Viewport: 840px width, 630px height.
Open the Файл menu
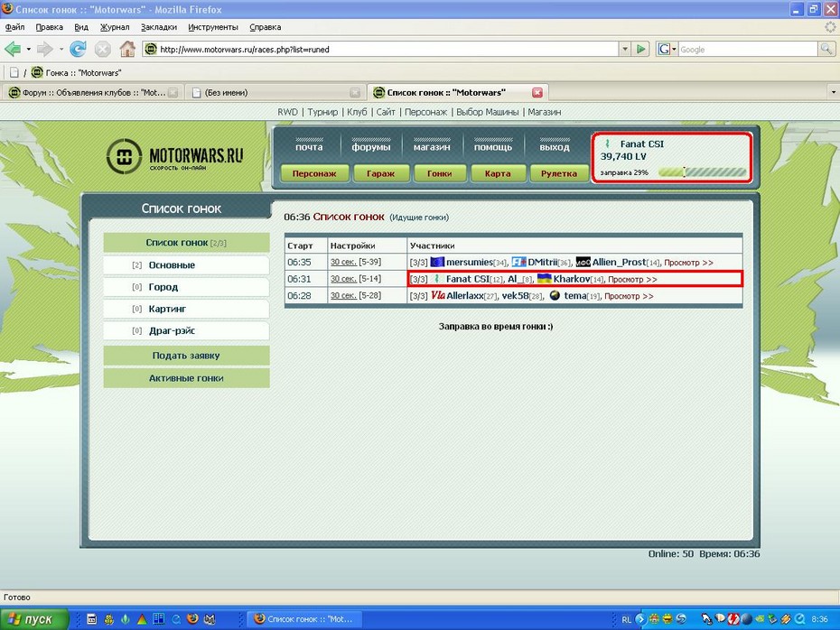pos(15,27)
